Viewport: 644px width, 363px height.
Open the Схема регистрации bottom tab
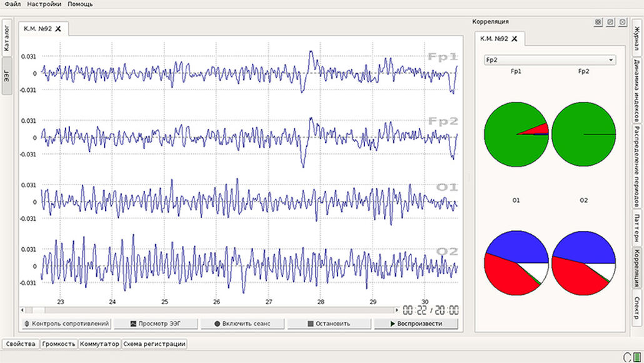154,344
